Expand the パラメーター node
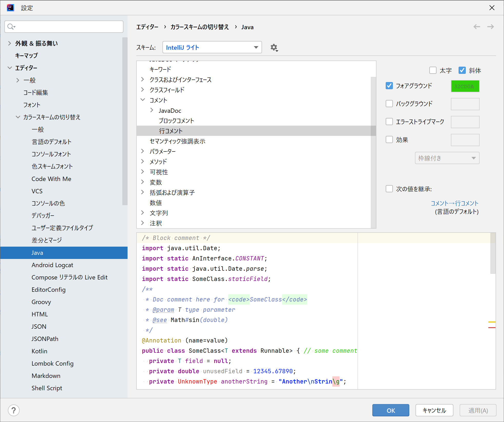Screen dimensions: 504x422 (x=143, y=151)
